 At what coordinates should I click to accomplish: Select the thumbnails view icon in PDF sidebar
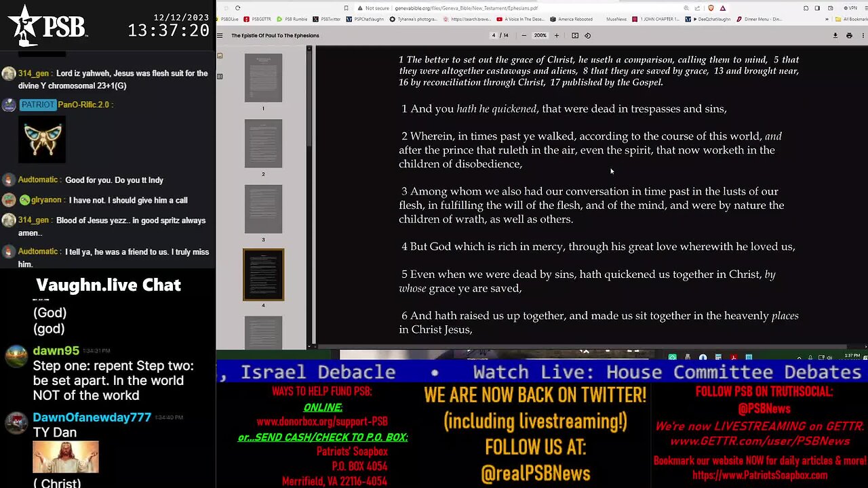pyautogui.click(x=220, y=56)
